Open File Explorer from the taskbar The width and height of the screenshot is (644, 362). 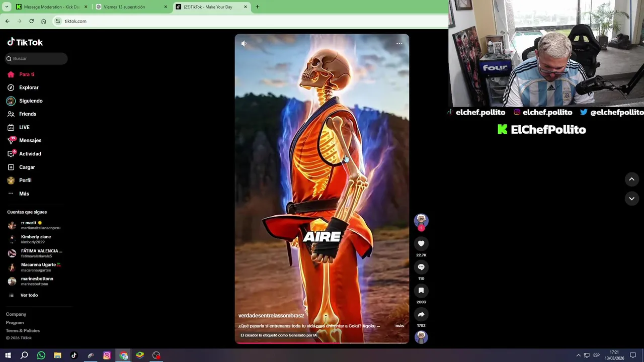[x=57, y=355]
